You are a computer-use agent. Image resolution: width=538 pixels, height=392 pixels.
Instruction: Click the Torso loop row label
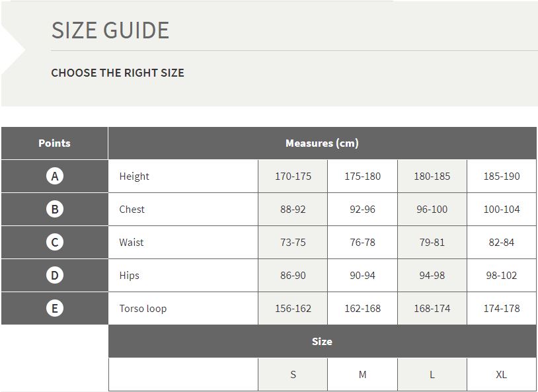coord(143,308)
